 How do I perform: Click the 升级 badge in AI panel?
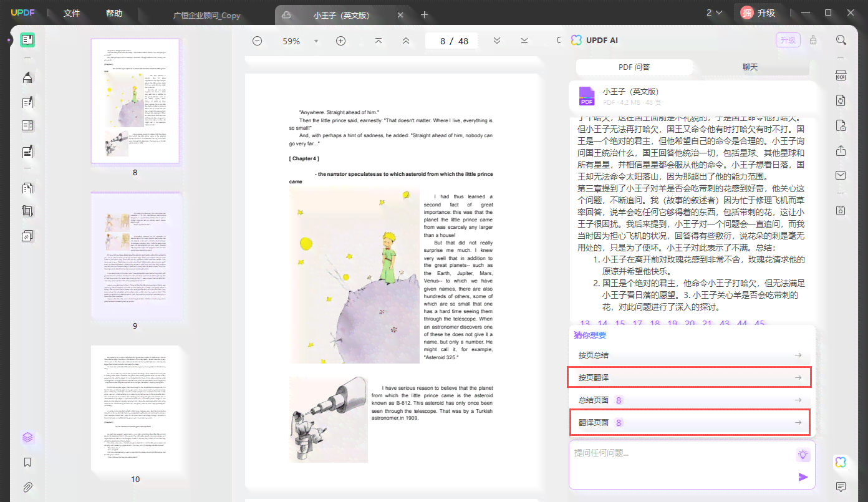(788, 40)
